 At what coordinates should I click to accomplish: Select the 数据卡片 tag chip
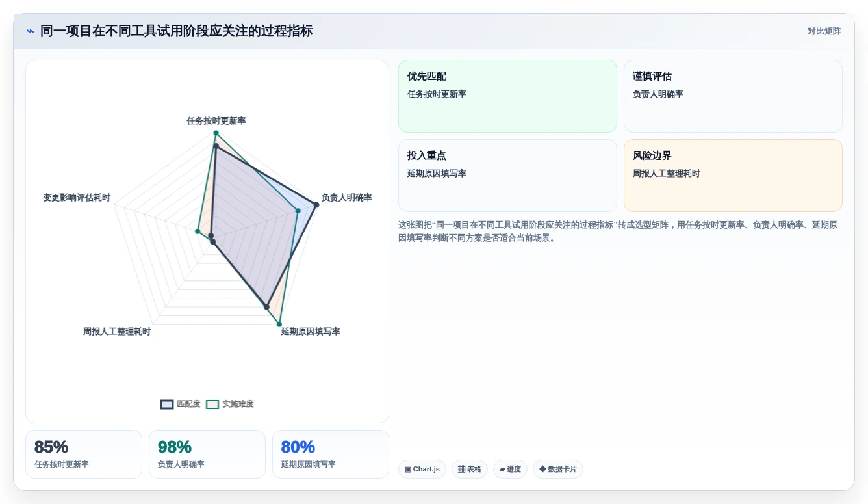coord(558,469)
